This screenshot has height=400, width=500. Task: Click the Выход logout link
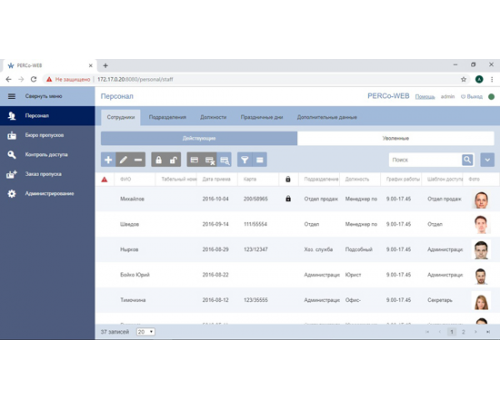click(472, 96)
